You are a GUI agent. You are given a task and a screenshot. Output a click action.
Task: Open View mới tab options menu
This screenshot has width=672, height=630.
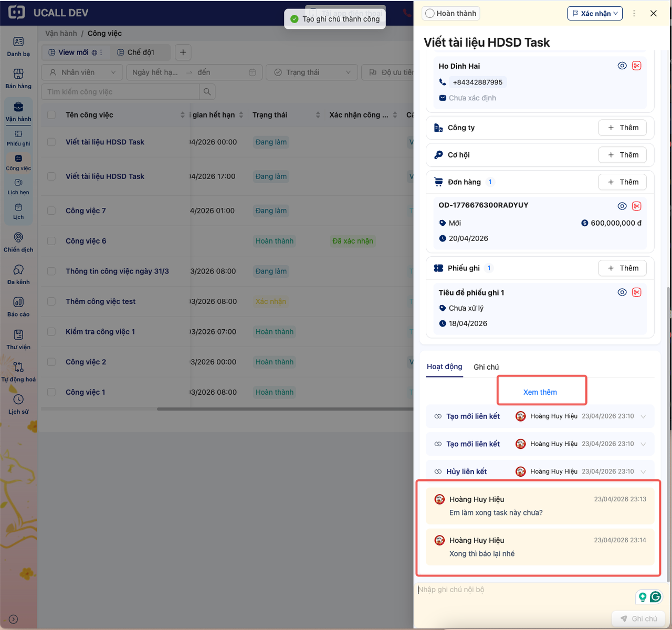(x=101, y=52)
